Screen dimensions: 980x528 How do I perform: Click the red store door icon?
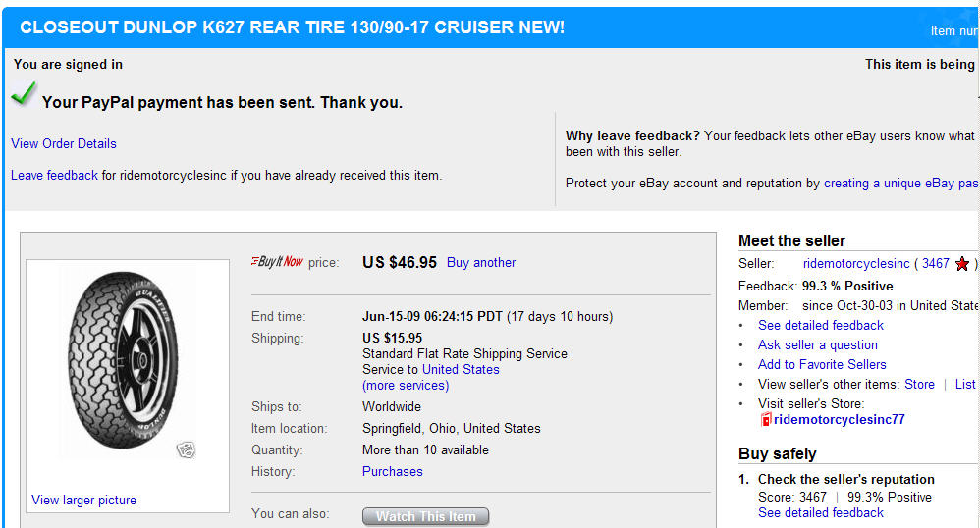(766, 420)
